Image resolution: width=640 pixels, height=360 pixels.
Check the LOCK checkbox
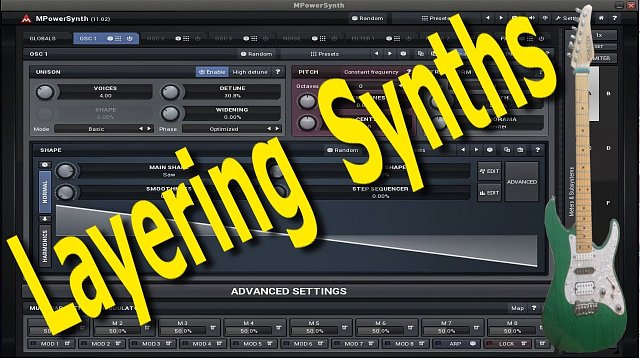click(489, 344)
